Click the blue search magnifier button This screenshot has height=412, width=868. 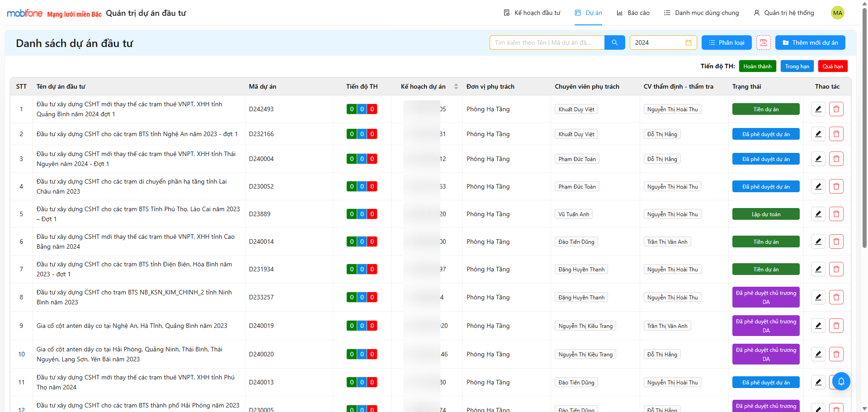point(614,43)
